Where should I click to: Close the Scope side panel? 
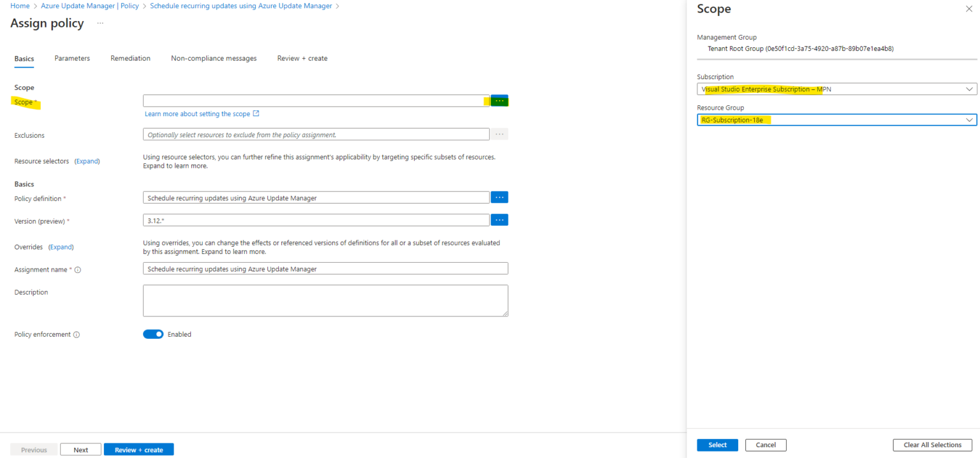[969, 9]
